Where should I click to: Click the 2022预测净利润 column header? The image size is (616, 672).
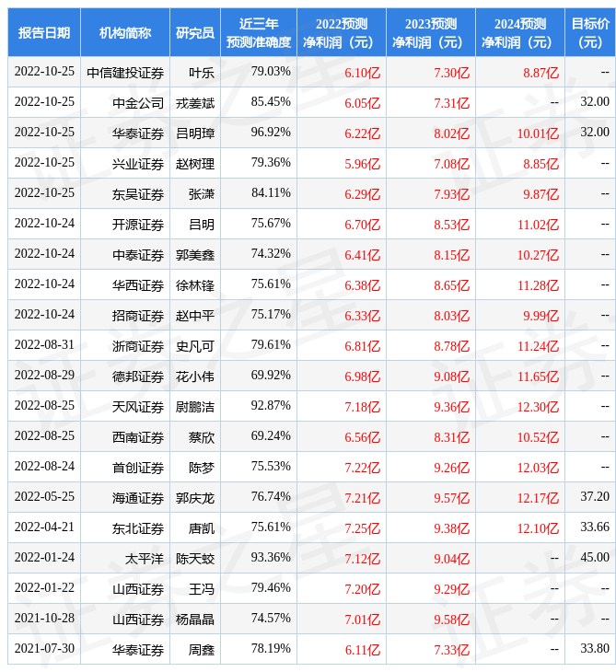pos(342,32)
